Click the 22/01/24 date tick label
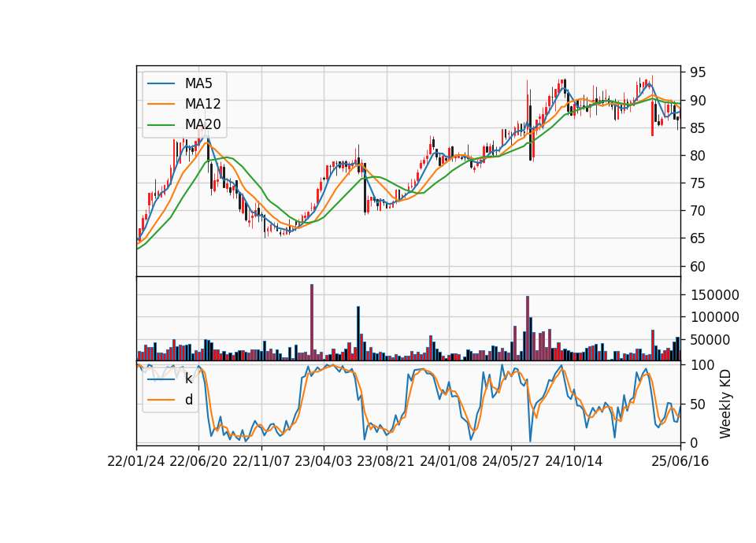The image size is (756, 543). click(136, 461)
